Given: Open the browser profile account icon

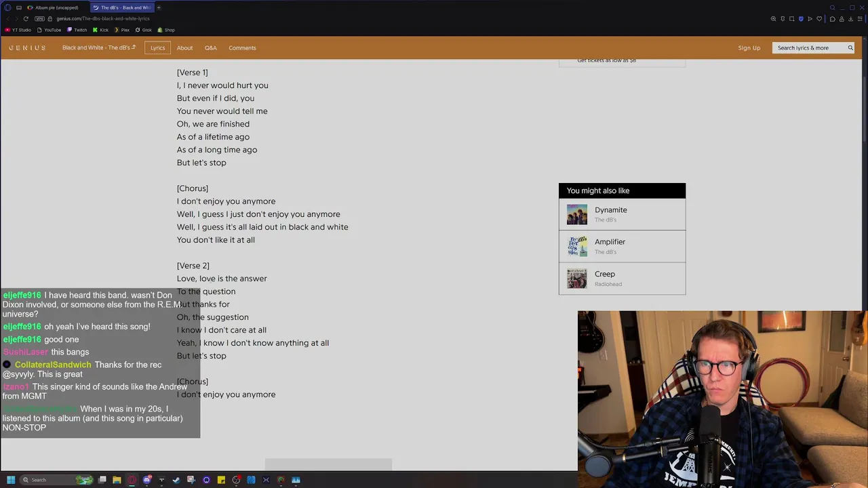Looking at the screenshot, I should (842, 18).
